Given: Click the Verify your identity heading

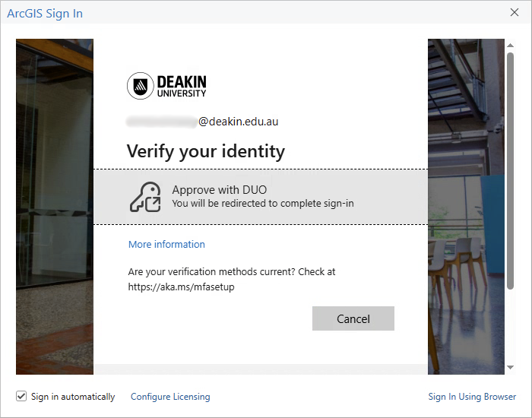Looking at the screenshot, I should [x=206, y=151].
